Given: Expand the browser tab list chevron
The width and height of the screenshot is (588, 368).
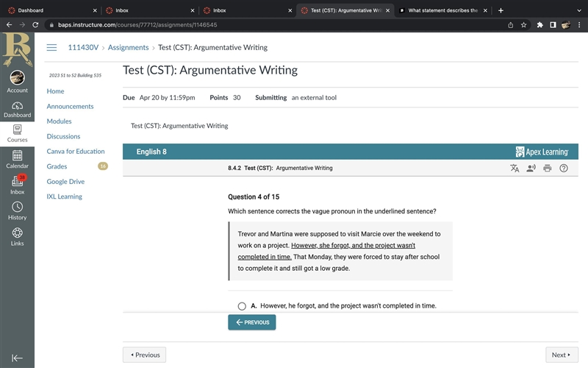Looking at the screenshot, I should pos(579,10).
